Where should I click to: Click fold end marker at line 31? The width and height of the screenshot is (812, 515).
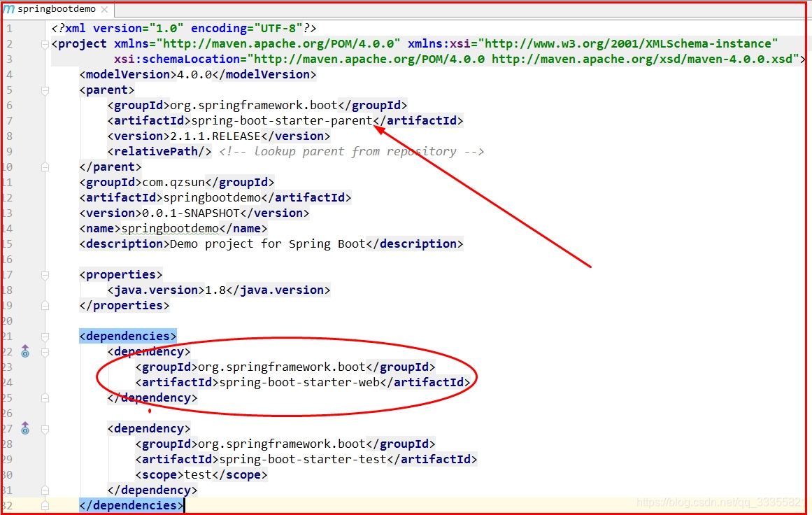pos(45,490)
